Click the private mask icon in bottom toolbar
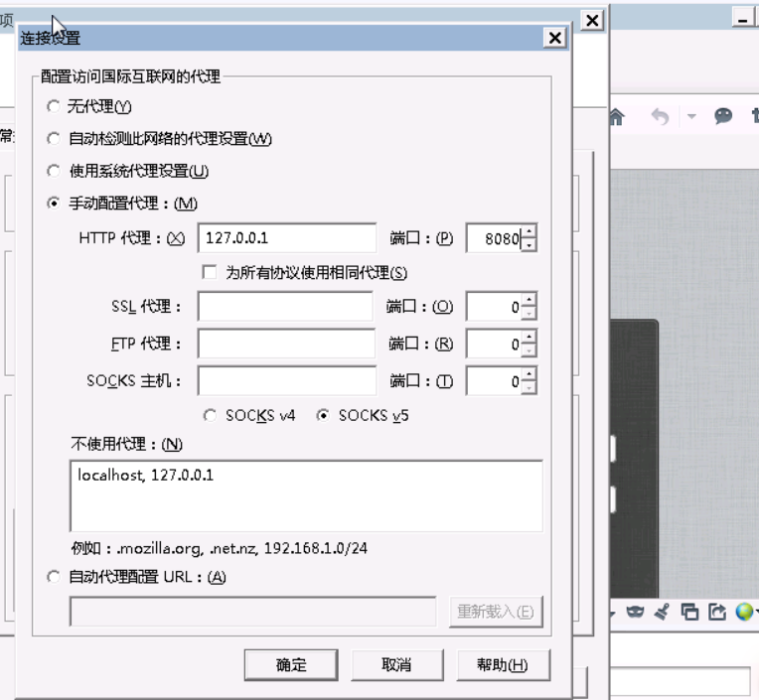Image resolution: width=759 pixels, height=700 pixels. point(635,612)
